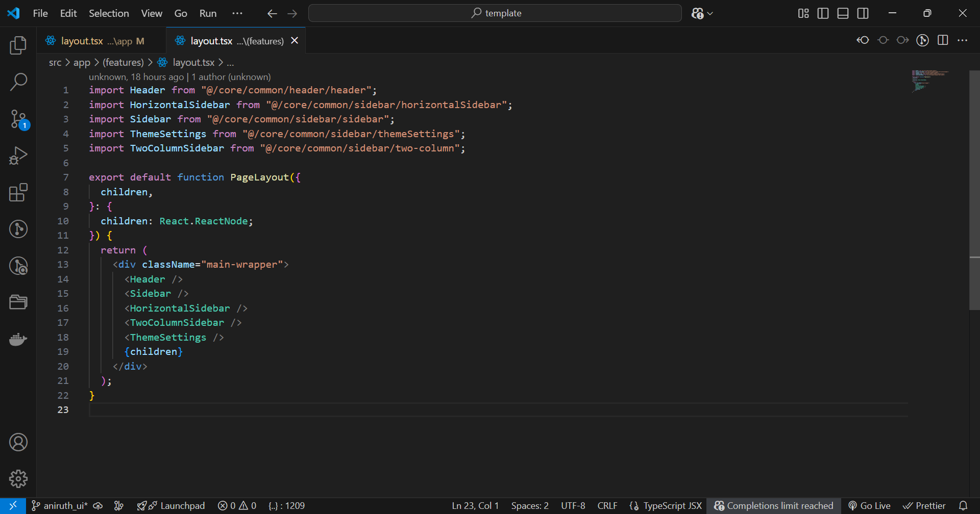The image size is (980, 514).
Task: Click the template search box in title bar
Action: [495, 13]
